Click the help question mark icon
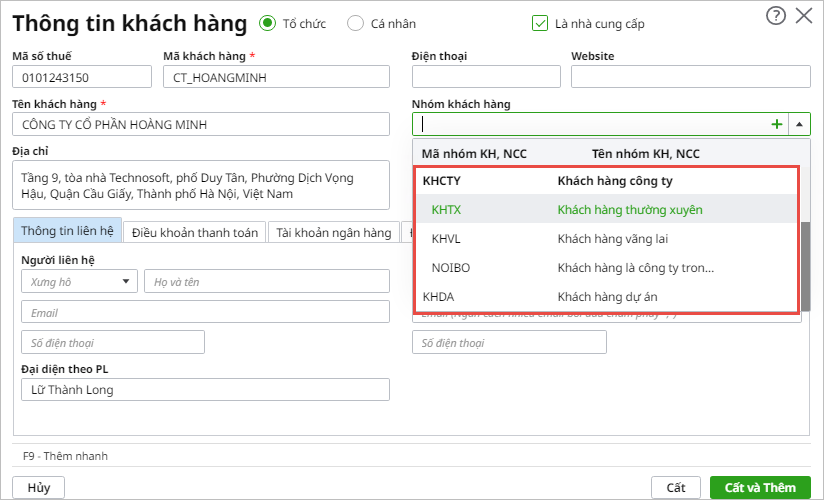 tap(775, 15)
